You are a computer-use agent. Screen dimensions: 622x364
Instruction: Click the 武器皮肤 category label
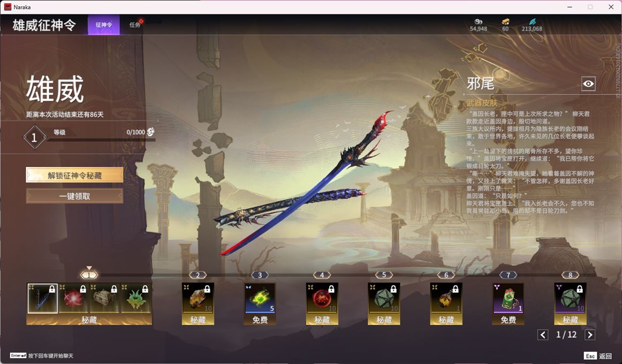pyautogui.click(x=482, y=103)
